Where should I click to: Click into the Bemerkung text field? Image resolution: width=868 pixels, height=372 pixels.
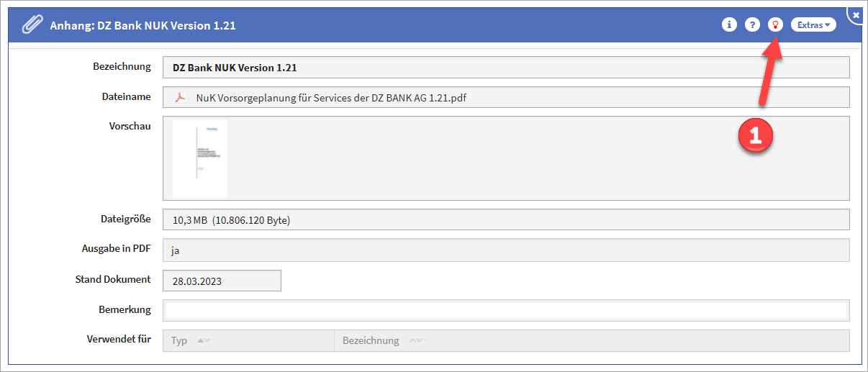coord(505,310)
